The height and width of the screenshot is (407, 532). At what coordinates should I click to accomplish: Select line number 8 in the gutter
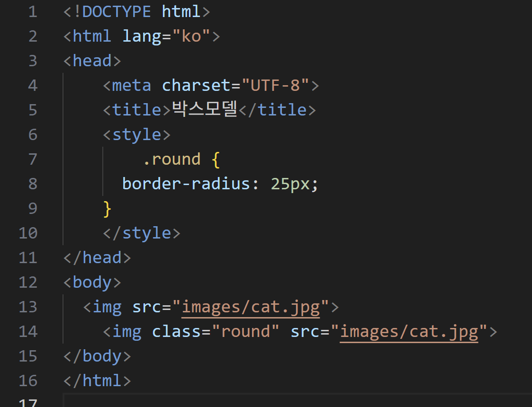click(32, 184)
